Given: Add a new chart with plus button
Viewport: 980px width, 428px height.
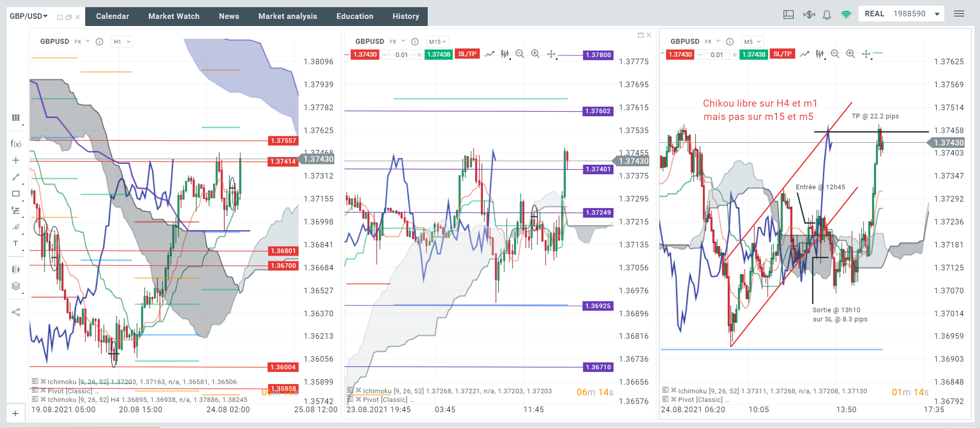Looking at the screenshot, I should (x=15, y=414).
